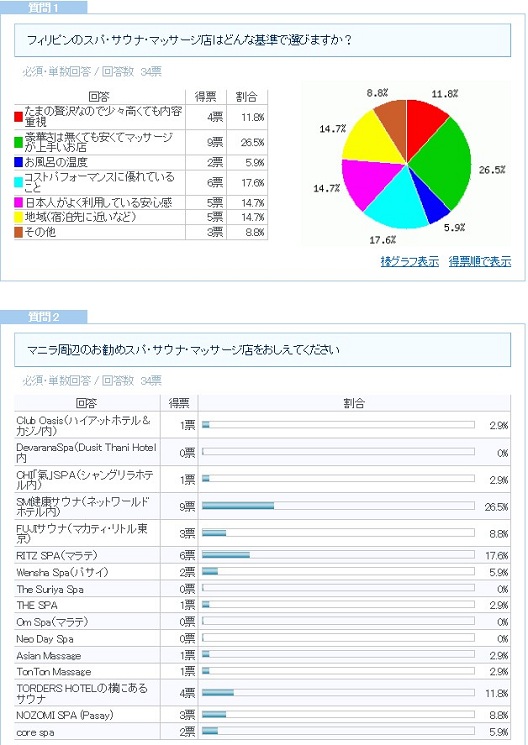Click the red 11.8% pie slice

coord(423,124)
